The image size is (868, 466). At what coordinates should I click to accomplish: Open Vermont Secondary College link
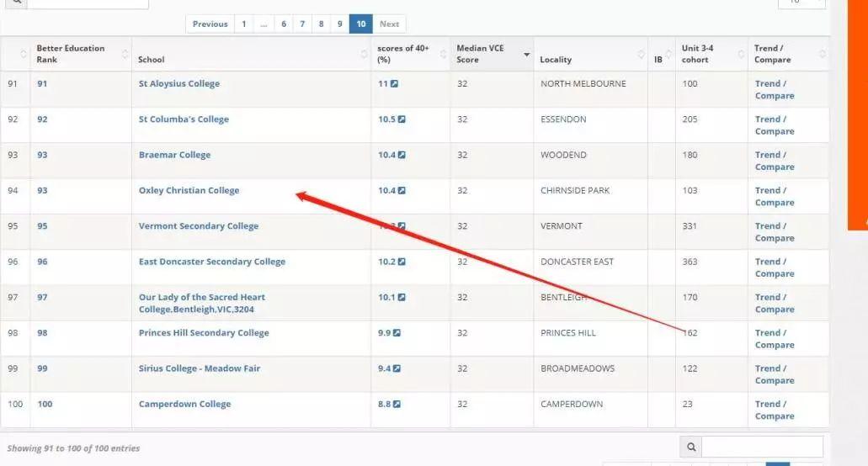[198, 225]
